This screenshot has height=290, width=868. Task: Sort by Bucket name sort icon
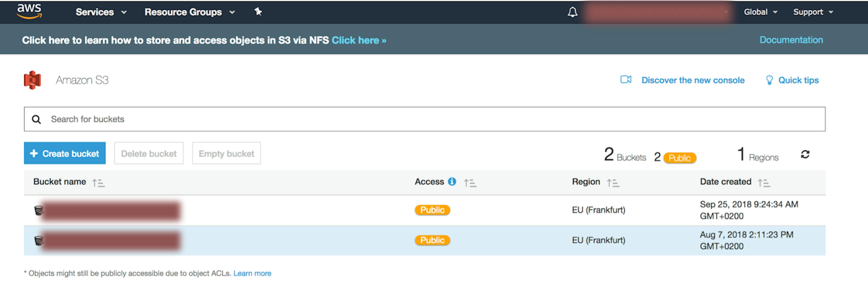98,183
